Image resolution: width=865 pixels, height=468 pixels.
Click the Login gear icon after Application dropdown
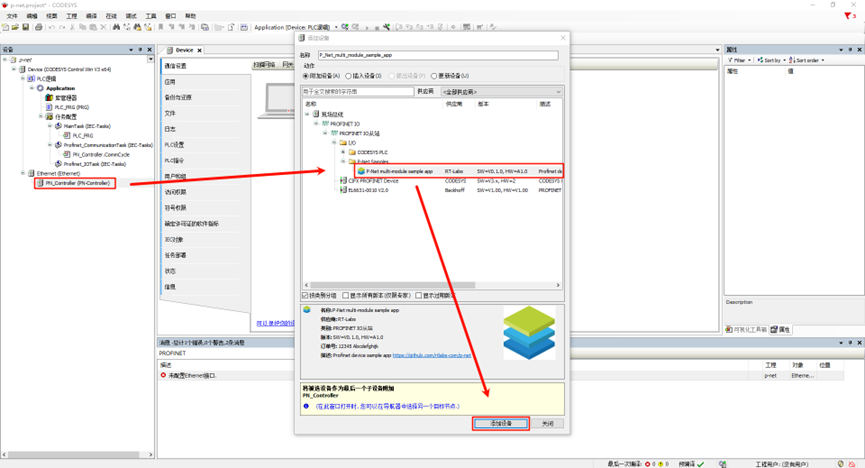345,27
